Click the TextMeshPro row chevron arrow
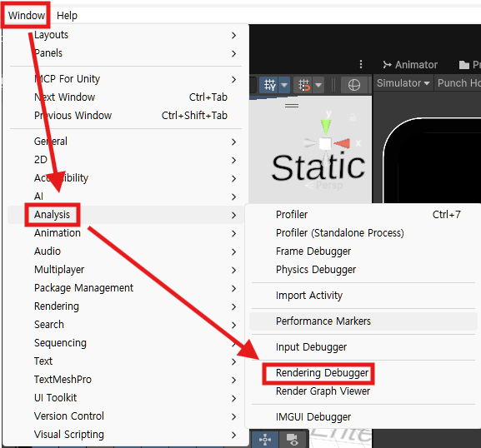 [233, 381]
